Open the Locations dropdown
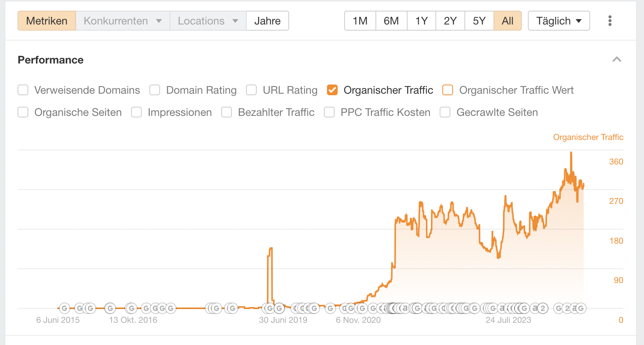Viewport: 644px width, 345px height. (x=208, y=21)
